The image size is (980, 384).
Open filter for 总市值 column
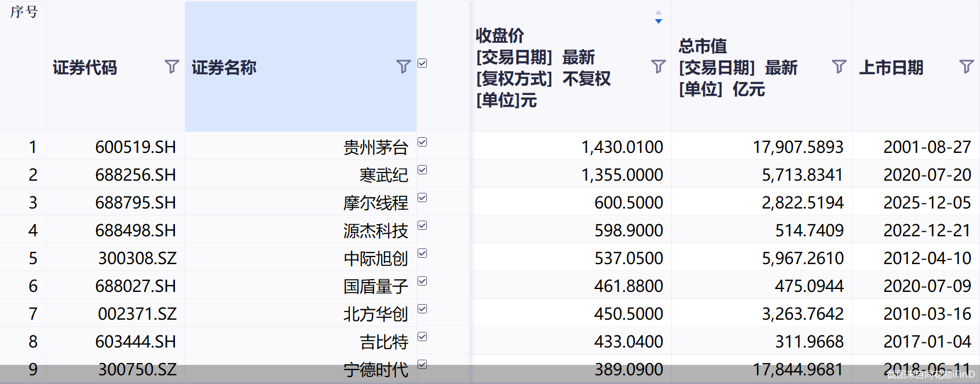[x=839, y=67]
